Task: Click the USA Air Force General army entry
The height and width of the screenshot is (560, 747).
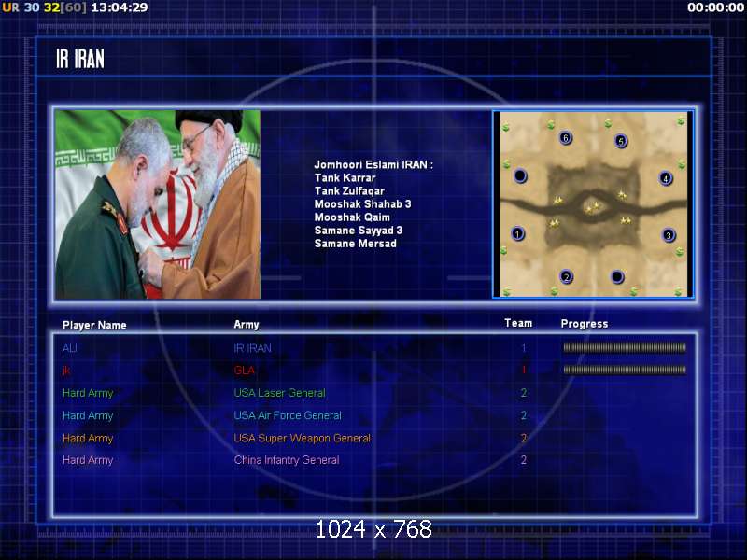Action: [x=288, y=415]
